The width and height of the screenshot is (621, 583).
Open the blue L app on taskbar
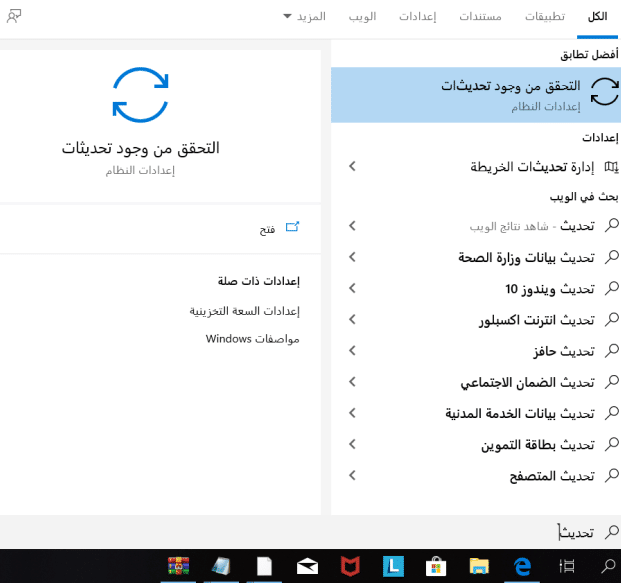tap(393, 566)
